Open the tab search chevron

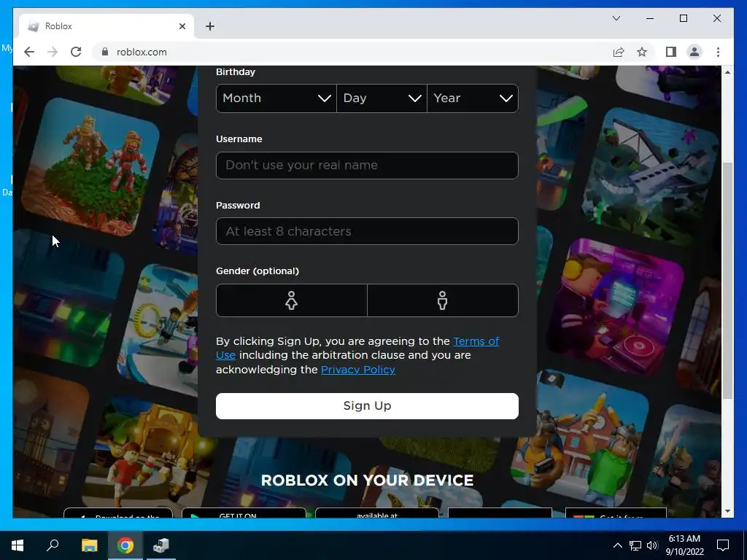pos(616,18)
